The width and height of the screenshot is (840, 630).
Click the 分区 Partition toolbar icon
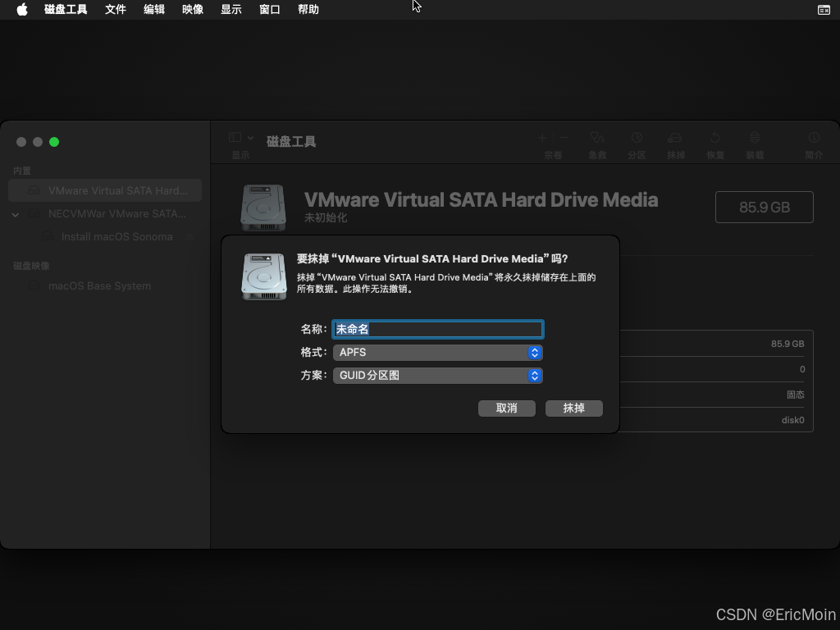click(637, 138)
